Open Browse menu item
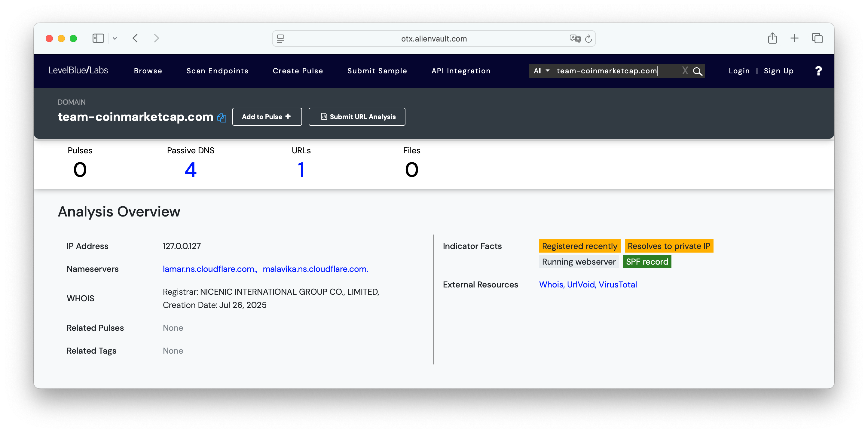The image size is (868, 433). [x=148, y=71]
